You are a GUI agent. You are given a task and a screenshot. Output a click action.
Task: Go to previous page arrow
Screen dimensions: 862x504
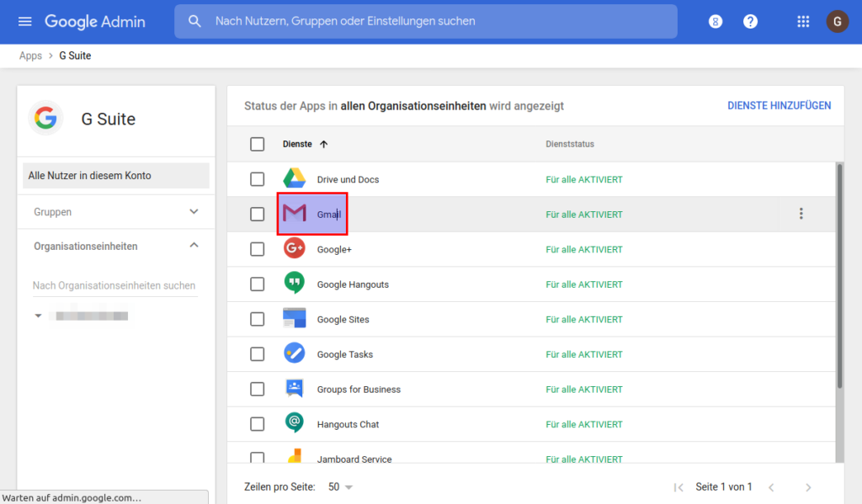point(772,487)
